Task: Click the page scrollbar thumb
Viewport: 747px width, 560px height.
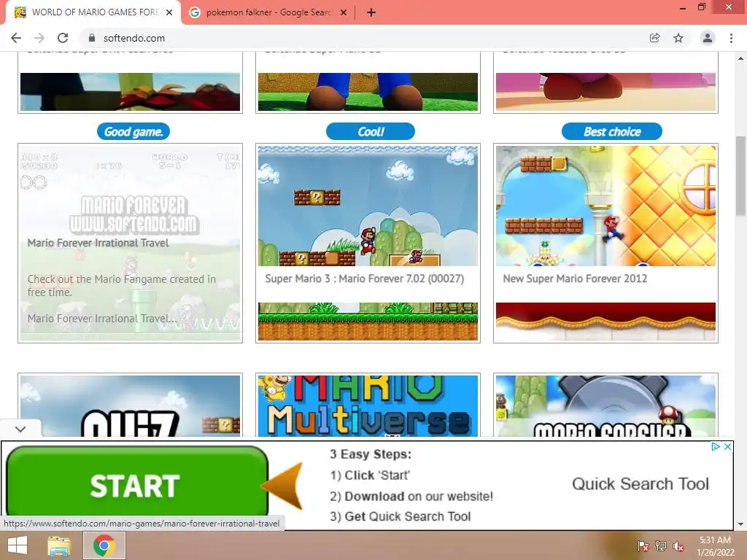Action: point(741,176)
